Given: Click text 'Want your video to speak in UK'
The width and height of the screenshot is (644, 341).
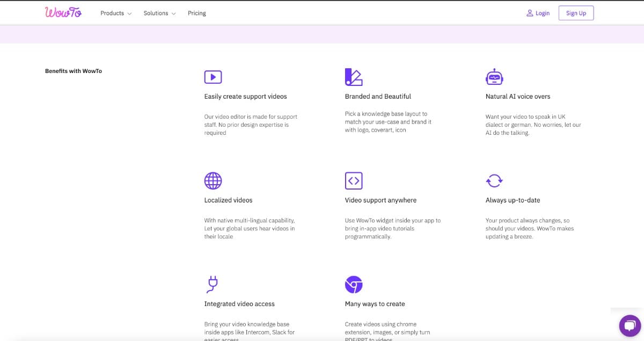Looking at the screenshot, I should point(525,117).
